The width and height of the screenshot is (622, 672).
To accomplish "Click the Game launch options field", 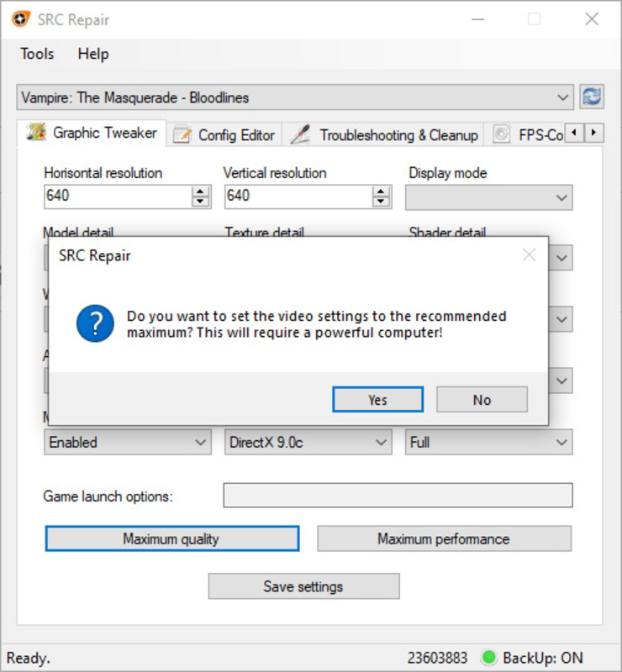I will [x=398, y=496].
